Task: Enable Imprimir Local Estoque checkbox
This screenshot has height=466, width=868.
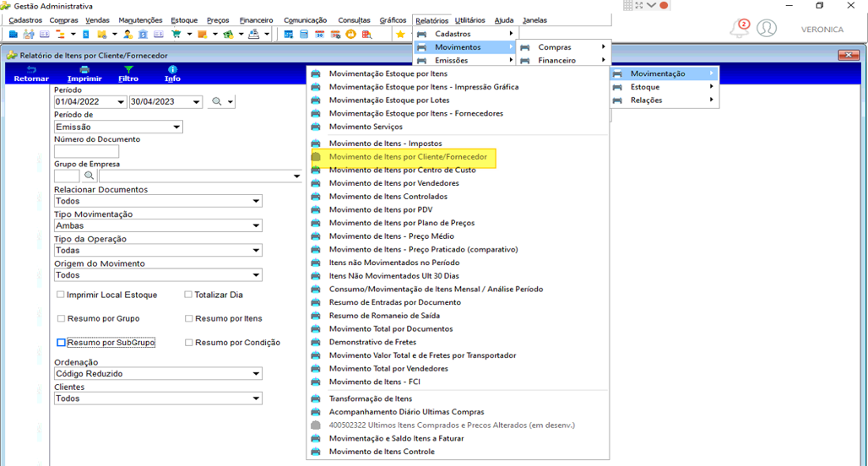Action: (61, 295)
